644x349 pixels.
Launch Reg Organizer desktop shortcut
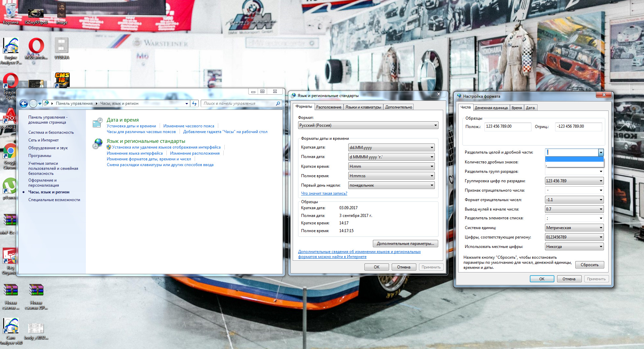(x=9, y=261)
